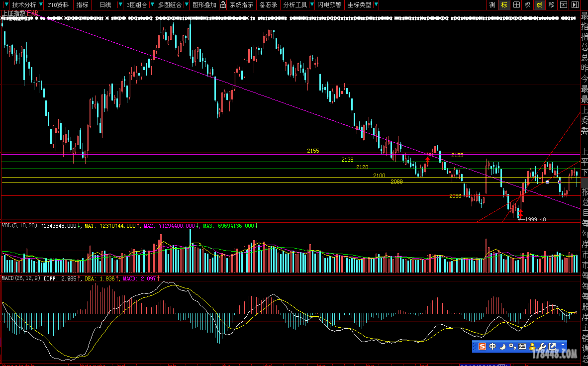Screen dimensions: 588x366
Task: Click the lock icon beside 图形叠加
Action: [223, 5]
